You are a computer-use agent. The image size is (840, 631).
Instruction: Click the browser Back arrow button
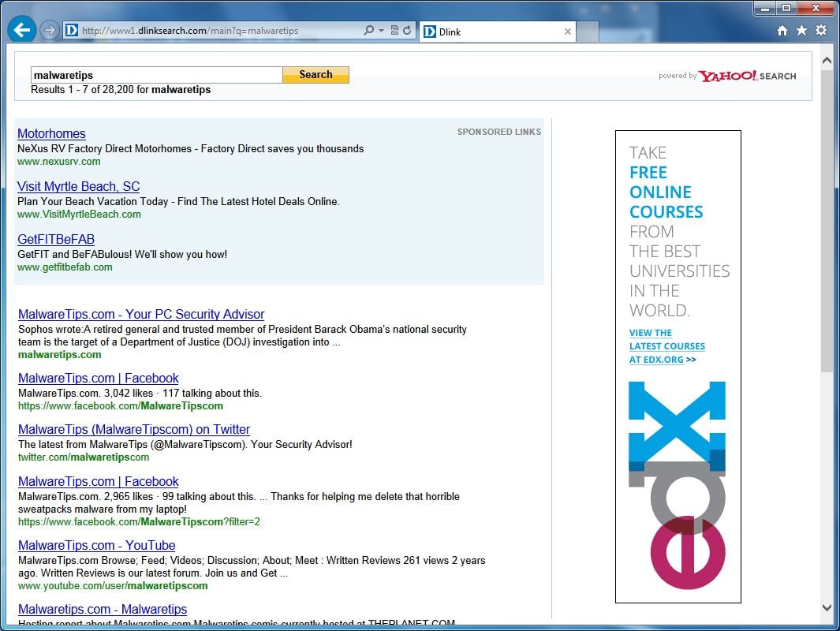22,30
